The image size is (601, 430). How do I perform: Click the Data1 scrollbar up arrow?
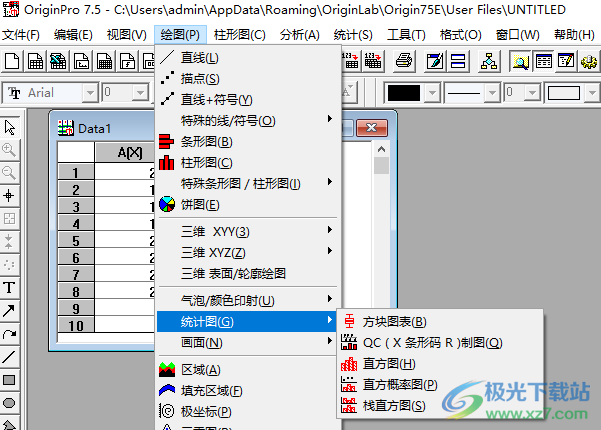381,149
